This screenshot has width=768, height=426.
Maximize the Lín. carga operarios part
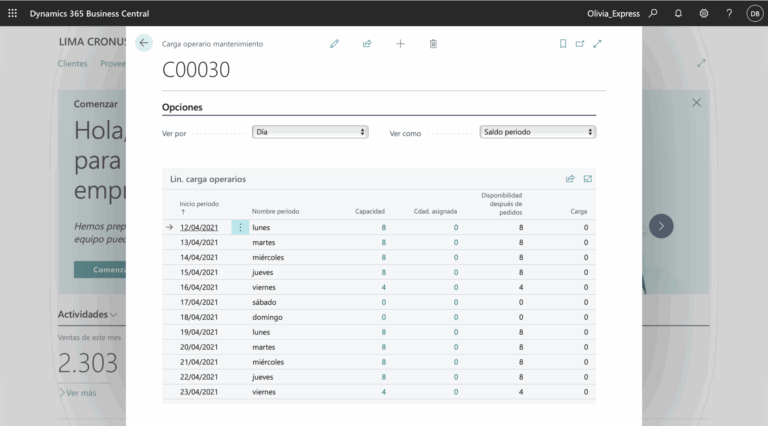point(588,179)
